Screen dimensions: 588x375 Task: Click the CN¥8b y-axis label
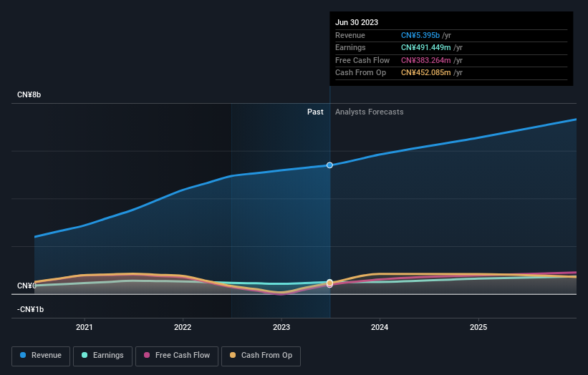[x=29, y=94]
